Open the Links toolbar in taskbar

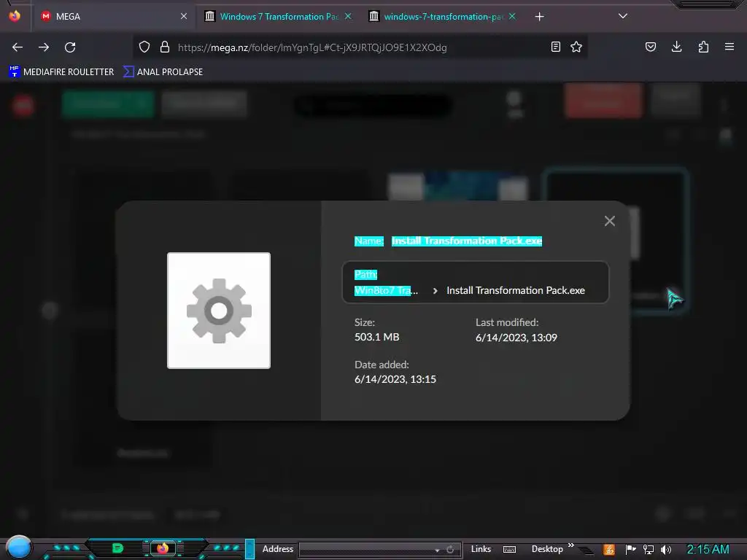coord(481,549)
